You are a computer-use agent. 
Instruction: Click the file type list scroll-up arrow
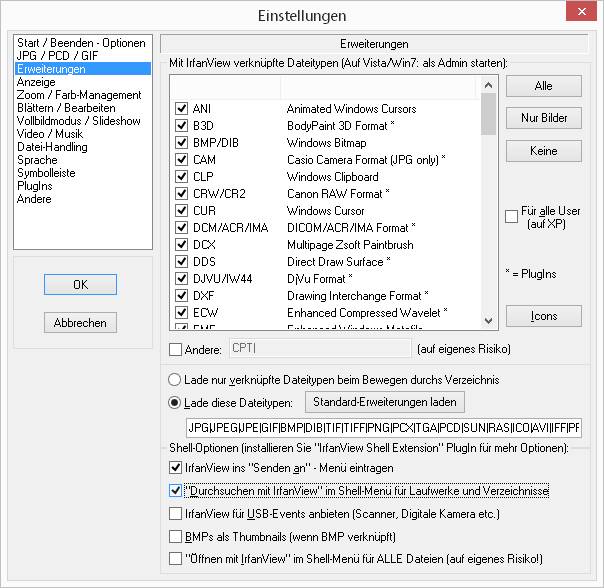(488, 85)
